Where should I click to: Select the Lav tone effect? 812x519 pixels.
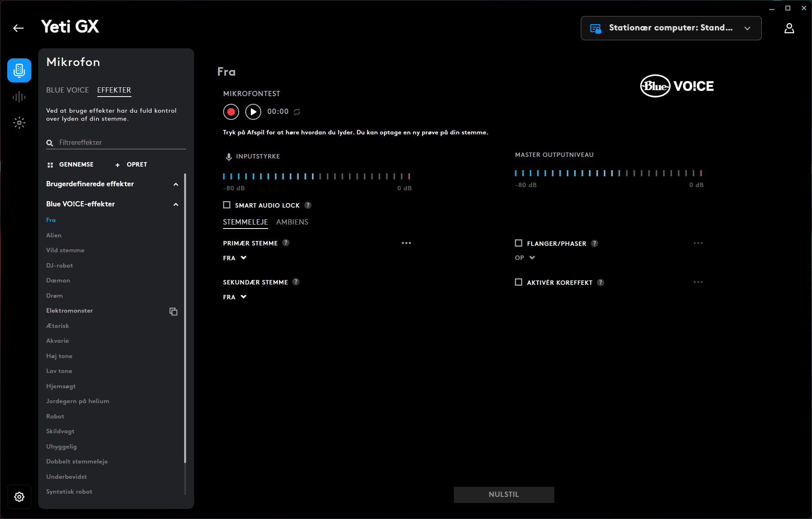59,371
